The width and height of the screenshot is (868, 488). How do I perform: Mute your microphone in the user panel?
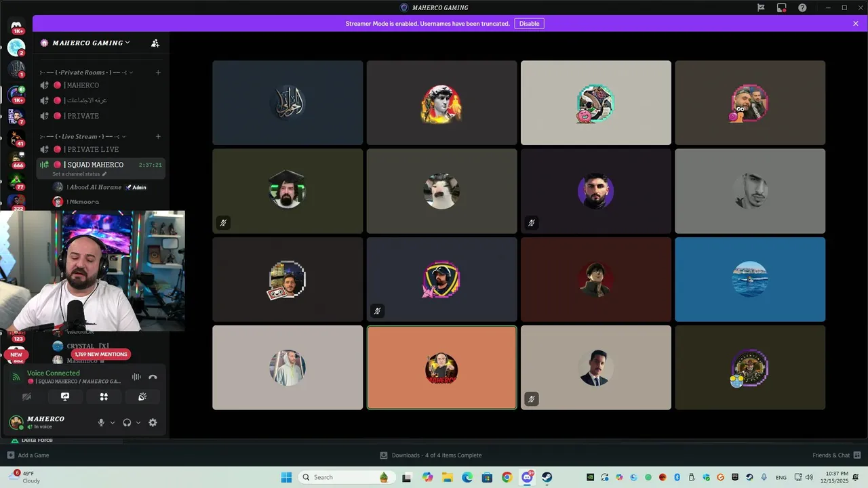[101, 422]
